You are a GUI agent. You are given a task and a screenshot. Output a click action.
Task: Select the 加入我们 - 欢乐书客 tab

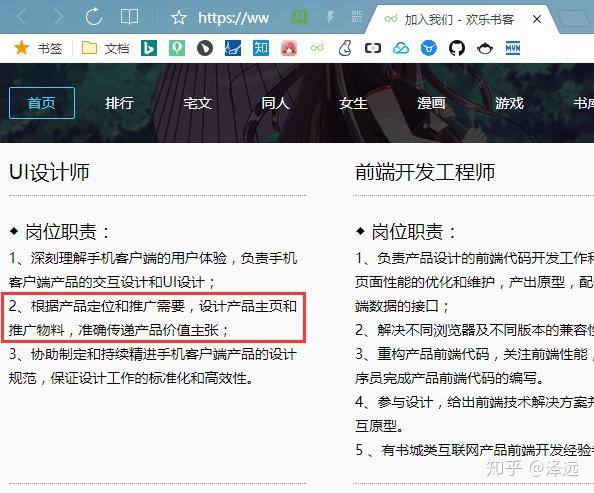click(x=459, y=19)
